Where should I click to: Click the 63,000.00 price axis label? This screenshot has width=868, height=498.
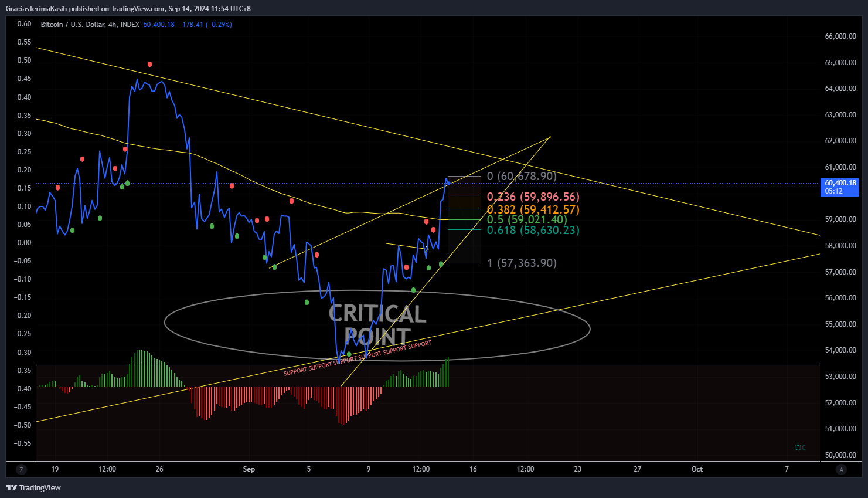(840, 115)
